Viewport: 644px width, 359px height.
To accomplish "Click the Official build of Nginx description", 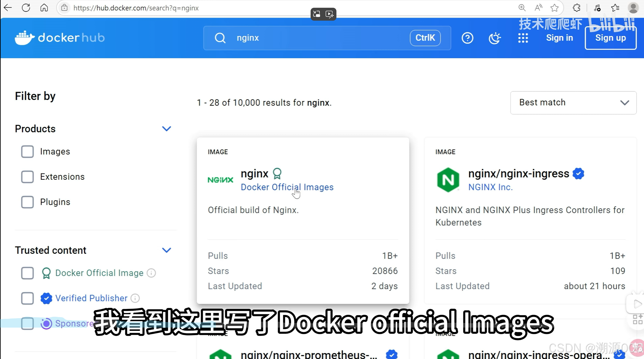I will (253, 210).
